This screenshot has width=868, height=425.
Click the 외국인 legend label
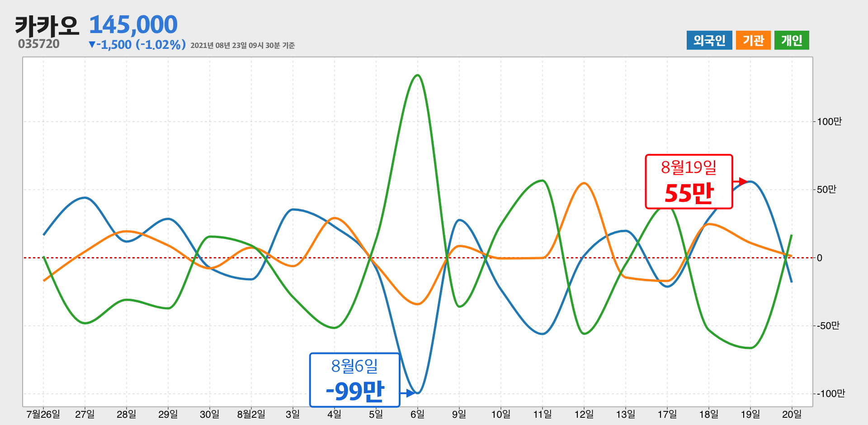pyautogui.click(x=709, y=40)
